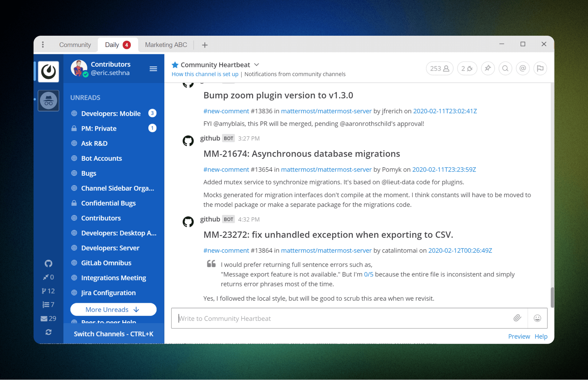Viewport: 588px width, 380px height.
Task: Open GitLab Omnibus channel
Action: [114, 263]
